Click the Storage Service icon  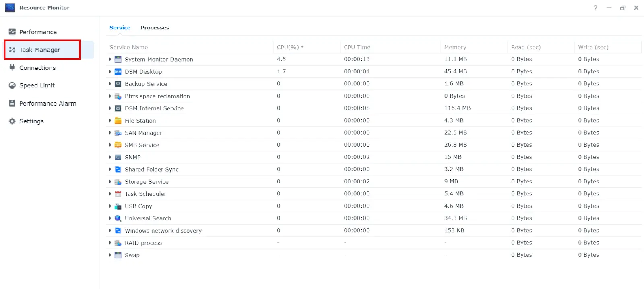(x=118, y=182)
